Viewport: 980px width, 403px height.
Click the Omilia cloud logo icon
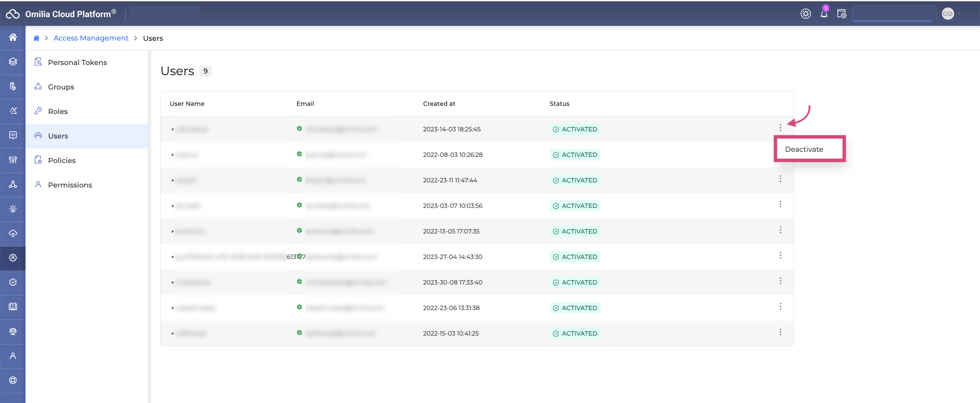13,14
